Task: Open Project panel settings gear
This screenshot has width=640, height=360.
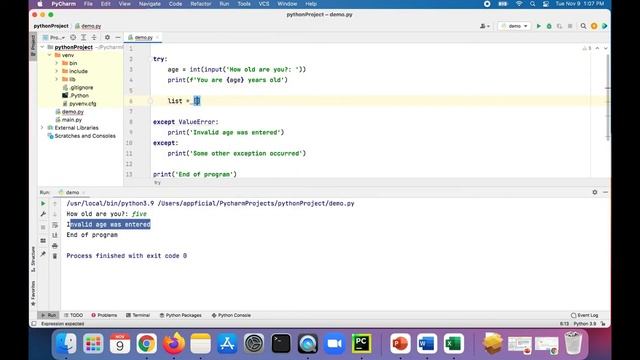Action: click(x=107, y=37)
